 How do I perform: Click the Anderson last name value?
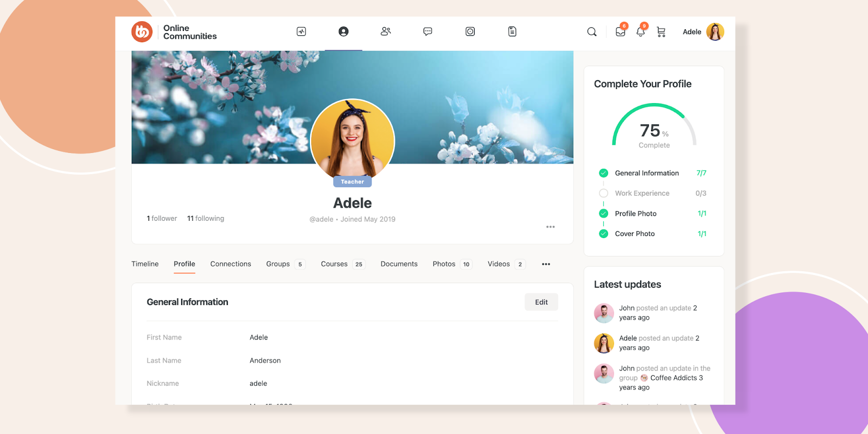(265, 361)
